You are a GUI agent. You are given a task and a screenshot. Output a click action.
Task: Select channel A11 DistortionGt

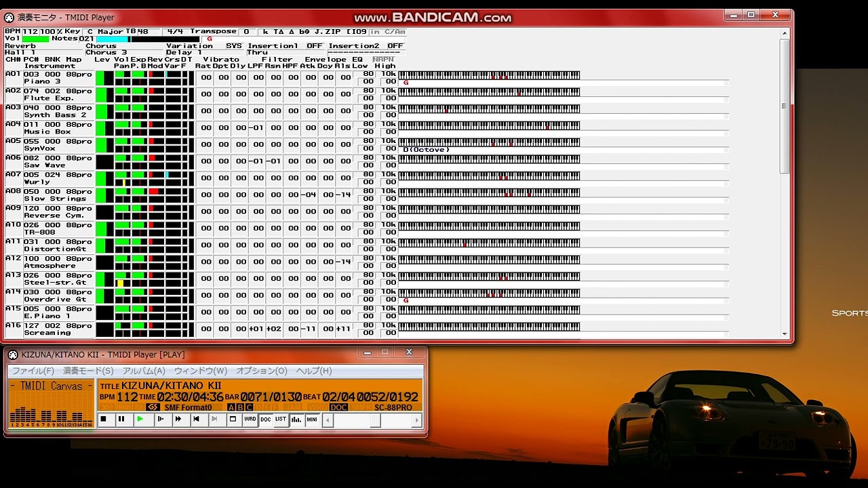(x=49, y=245)
